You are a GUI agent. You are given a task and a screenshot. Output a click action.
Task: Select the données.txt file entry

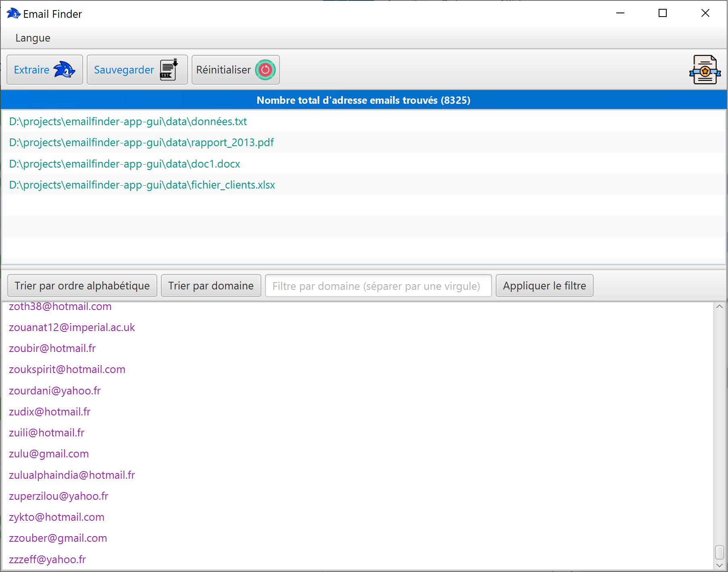point(127,121)
